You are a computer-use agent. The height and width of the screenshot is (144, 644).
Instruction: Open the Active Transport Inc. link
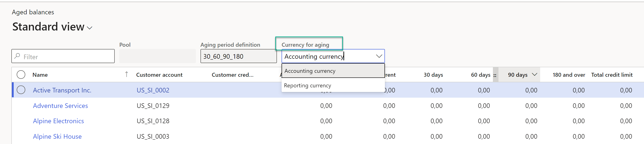(x=62, y=90)
